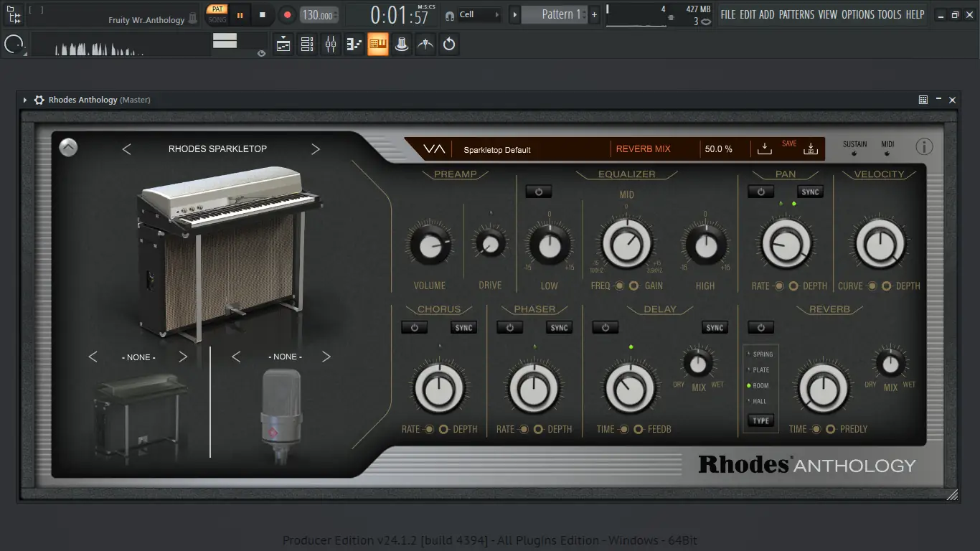Select previous Rhodes instrument model arrow
The height and width of the screenshot is (551, 980).
point(126,149)
